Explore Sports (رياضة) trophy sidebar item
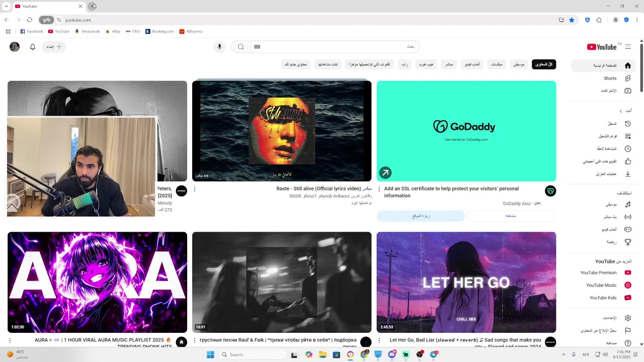The width and height of the screenshot is (644, 362). click(603, 242)
